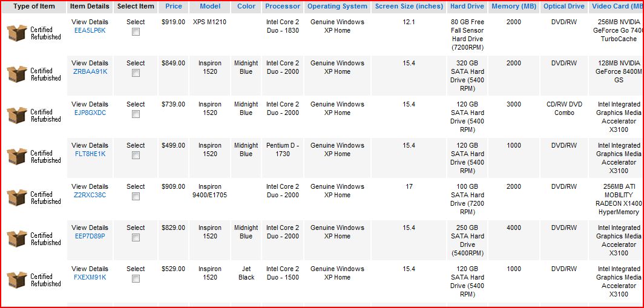
Task: Sort by Screen Size (inches) header
Action: [409, 6]
